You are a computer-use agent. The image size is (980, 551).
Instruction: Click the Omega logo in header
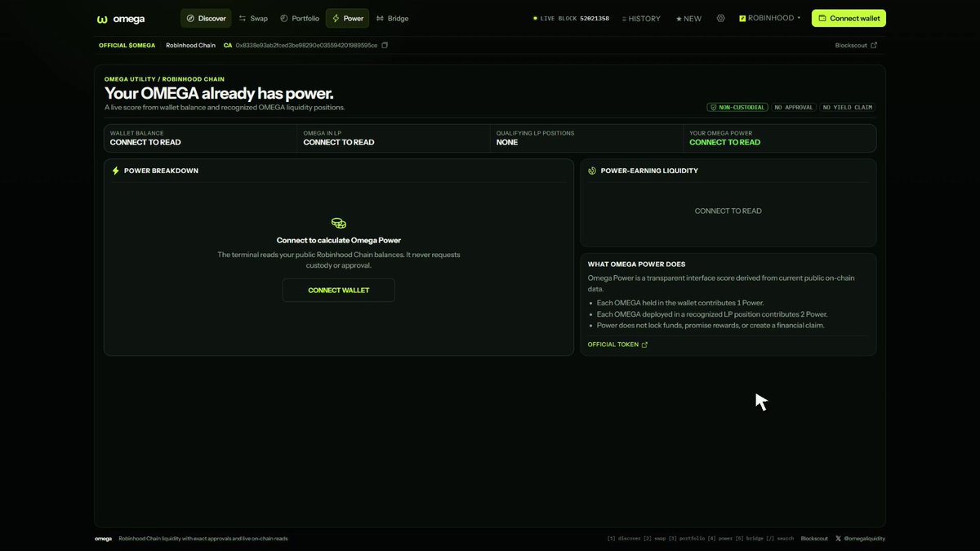pyautogui.click(x=120, y=19)
